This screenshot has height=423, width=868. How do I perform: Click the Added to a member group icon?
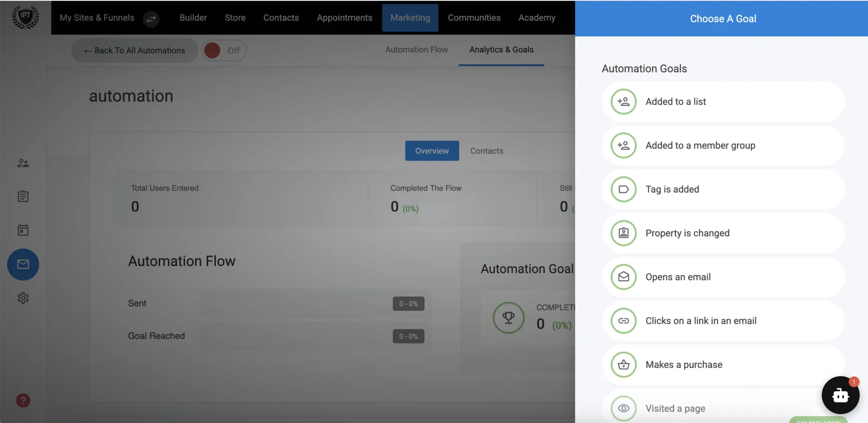tap(623, 146)
